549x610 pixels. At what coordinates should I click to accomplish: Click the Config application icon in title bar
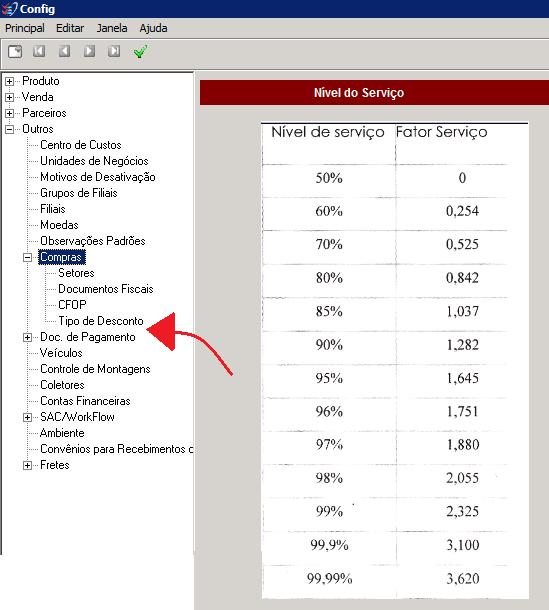(9, 9)
